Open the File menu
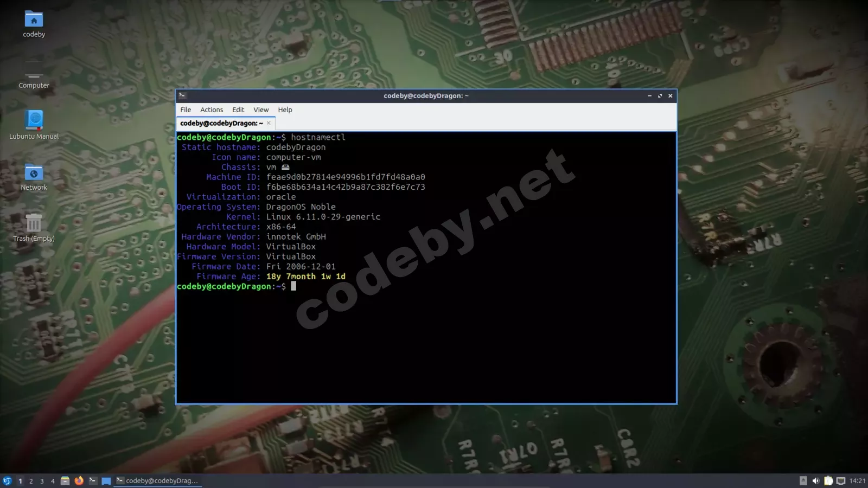The height and width of the screenshot is (488, 868). click(x=186, y=110)
